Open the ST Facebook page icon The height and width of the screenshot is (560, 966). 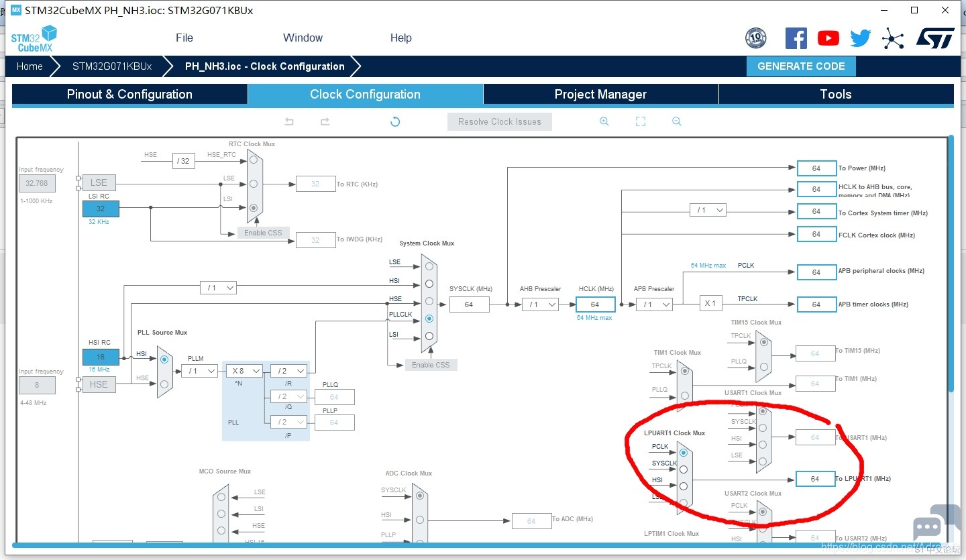click(796, 38)
